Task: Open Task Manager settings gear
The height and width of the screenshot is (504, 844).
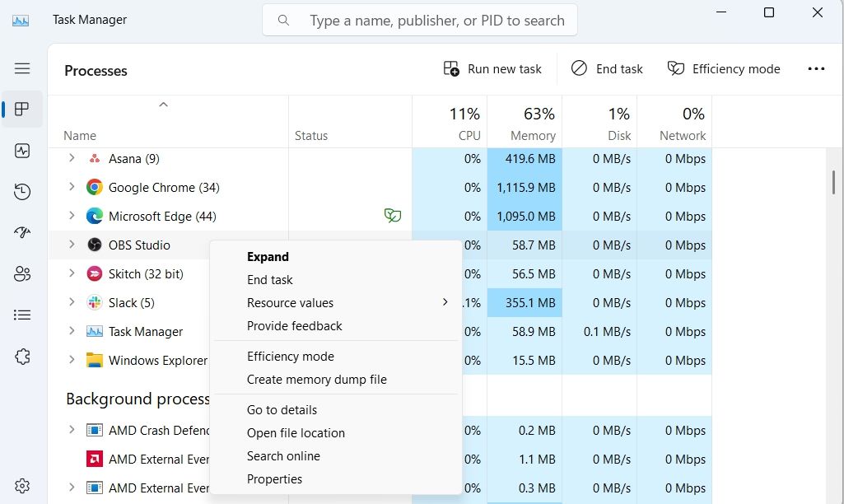Action: click(22, 486)
